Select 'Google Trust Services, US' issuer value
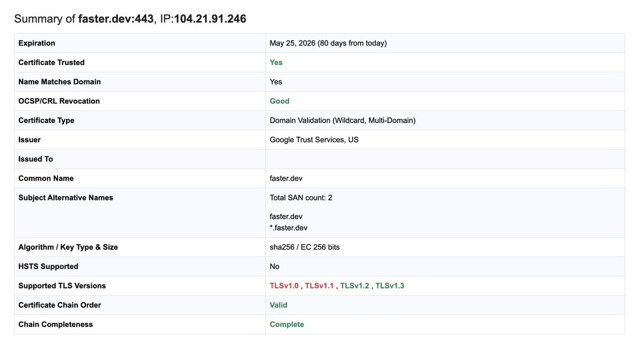This screenshot has height=342, width=644. (314, 139)
